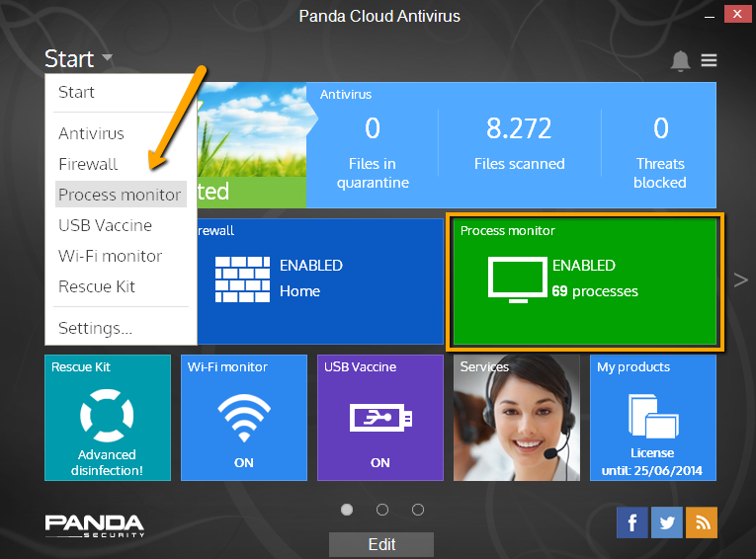Click the Wi-Fi monitor ON status
The width and height of the screenshot is (756, 559).
click(x=244, y=463)
